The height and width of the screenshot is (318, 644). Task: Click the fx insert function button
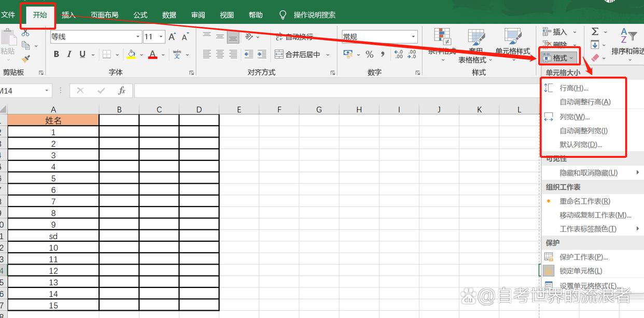pyautogui.click(x=122, y=91)
